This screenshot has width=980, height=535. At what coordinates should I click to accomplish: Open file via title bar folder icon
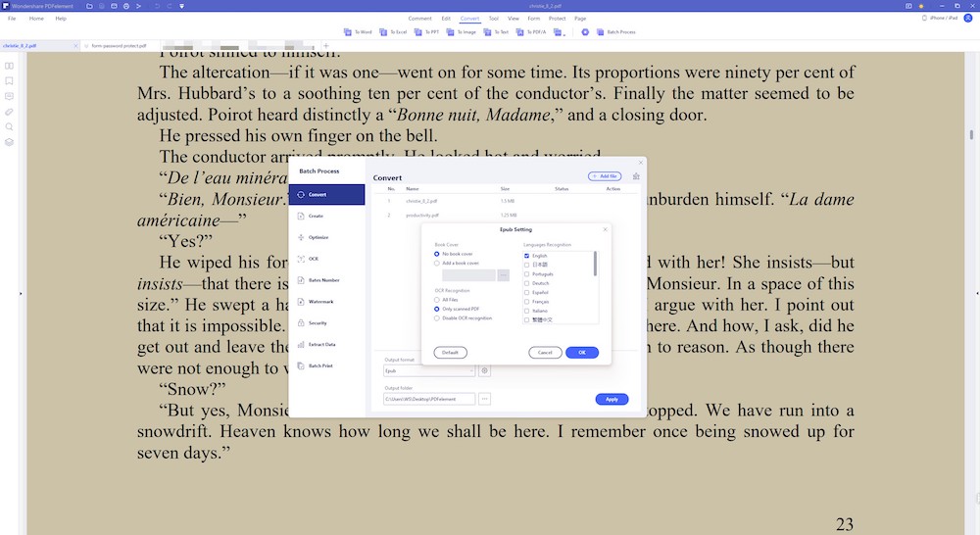(89, 6)
